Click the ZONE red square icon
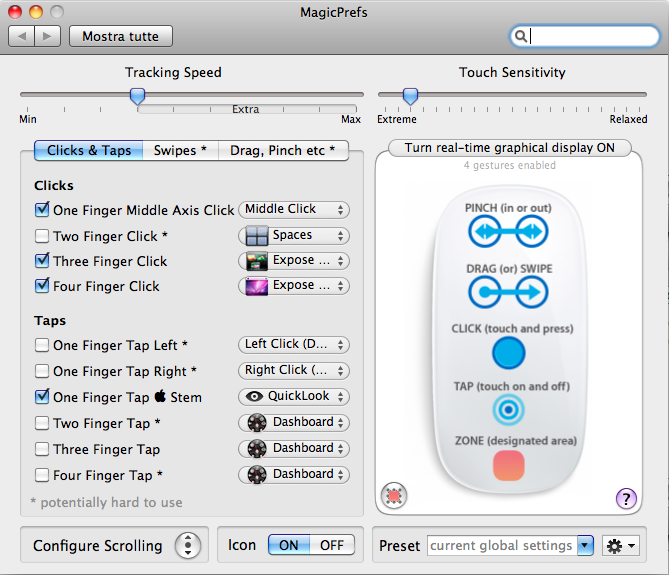 [509, 465]
